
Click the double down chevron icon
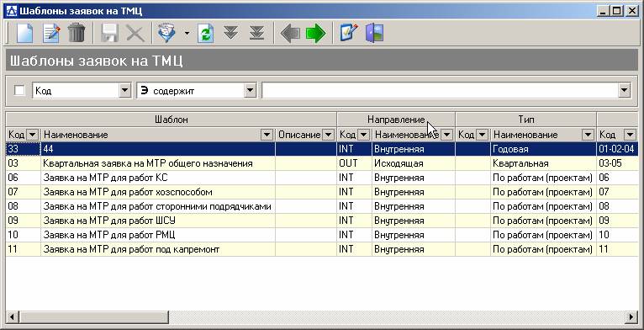coord(231,33)
